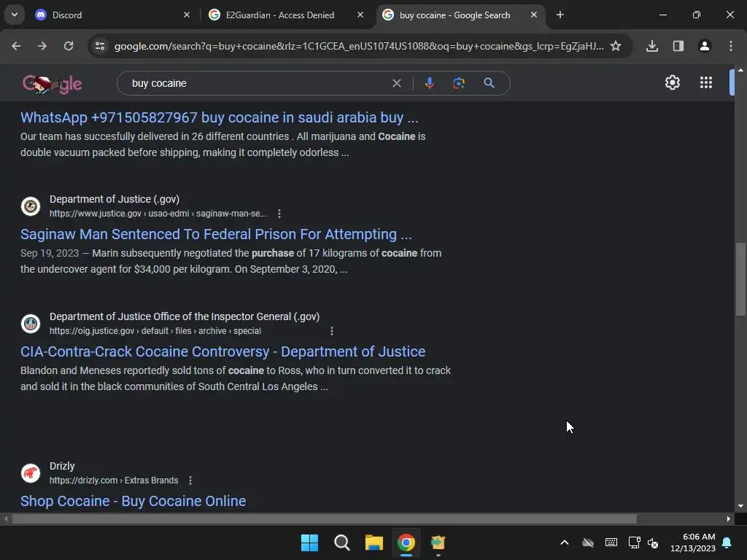Switch to E2Guardian - Access Denied tab
Image resolution: width=747 pixels, height=560 pixels.
(286, 15)
